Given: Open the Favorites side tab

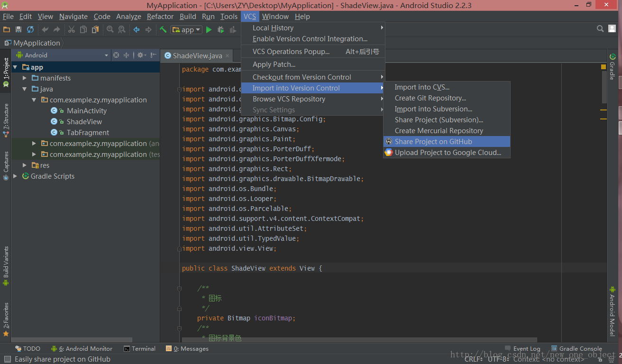Looking at the screenshot, I should click(6, 319).
